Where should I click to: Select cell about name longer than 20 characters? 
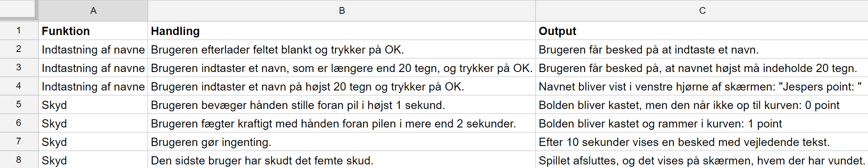[341, 68]
